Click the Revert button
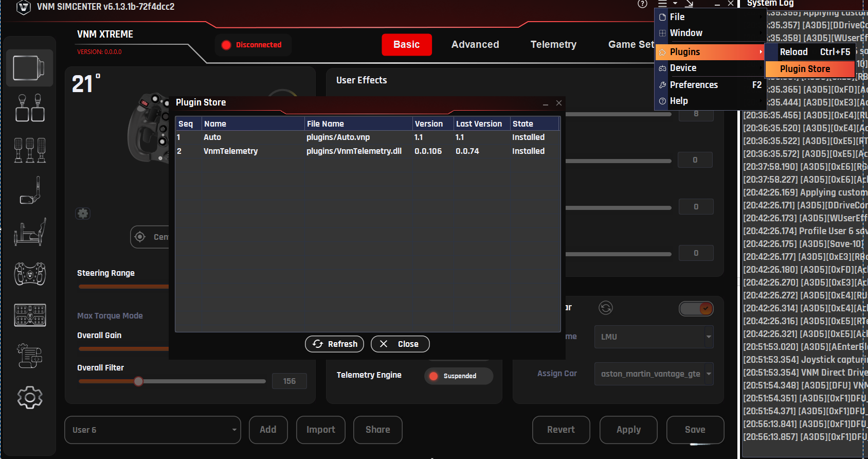This screenshot has width=868, height=459. coord(561,430)
